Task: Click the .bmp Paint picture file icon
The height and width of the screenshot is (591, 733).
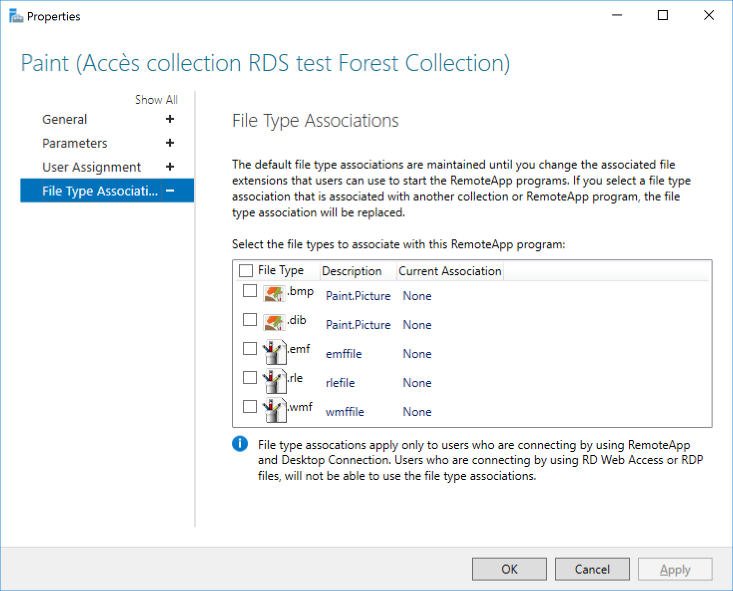Action: tap(274, 294)
